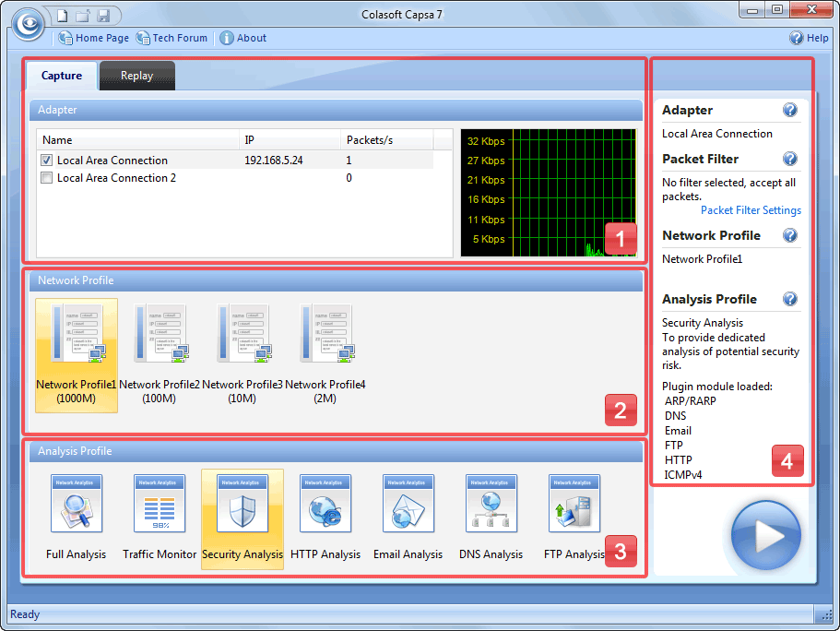Check the Local Area Connection 2 adapter
840x631 pixels.
click(47, 178)
